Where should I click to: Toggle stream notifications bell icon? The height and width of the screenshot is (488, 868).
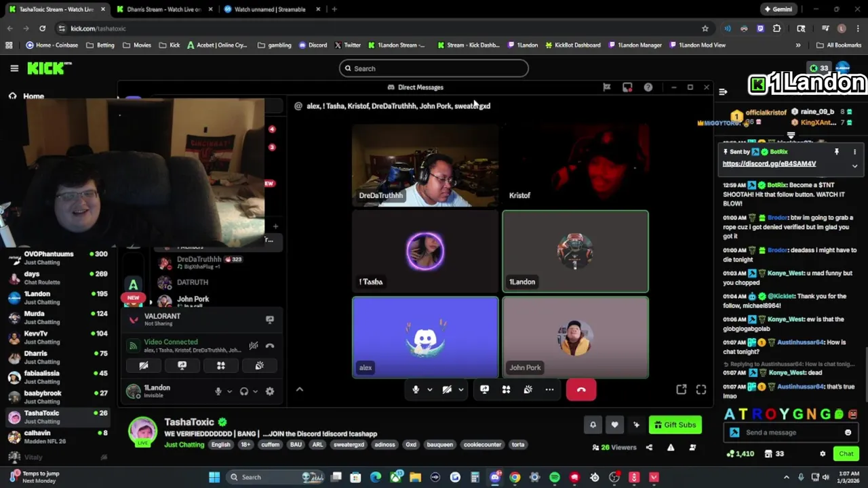(593, 425)
